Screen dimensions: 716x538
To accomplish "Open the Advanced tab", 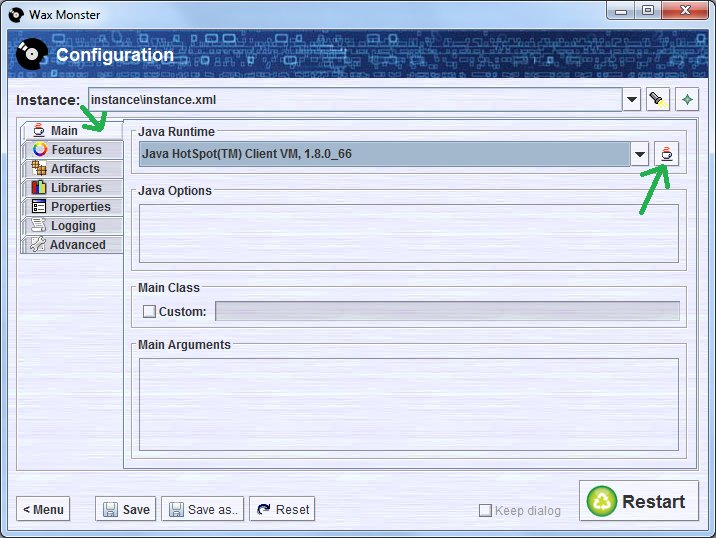I will 72,245.
